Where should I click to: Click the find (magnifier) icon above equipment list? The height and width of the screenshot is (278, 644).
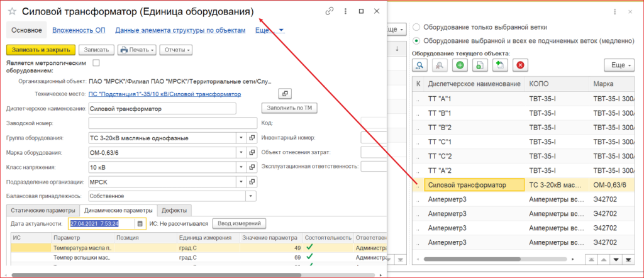tap(419, 65)
